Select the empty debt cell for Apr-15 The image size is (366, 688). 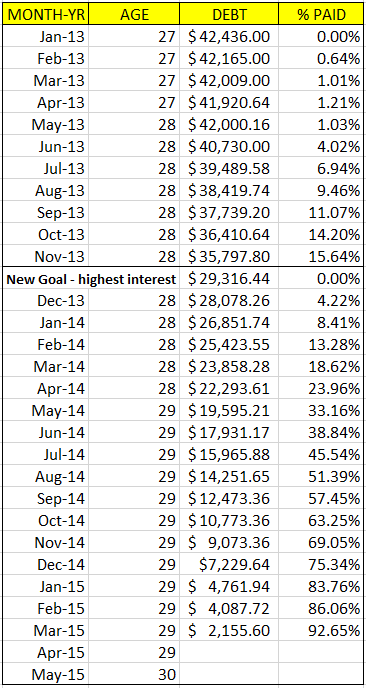coord(229,652)
